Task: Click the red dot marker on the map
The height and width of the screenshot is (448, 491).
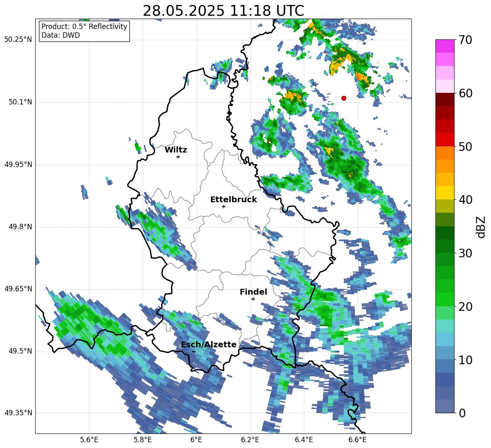Action: click(344, 98)
